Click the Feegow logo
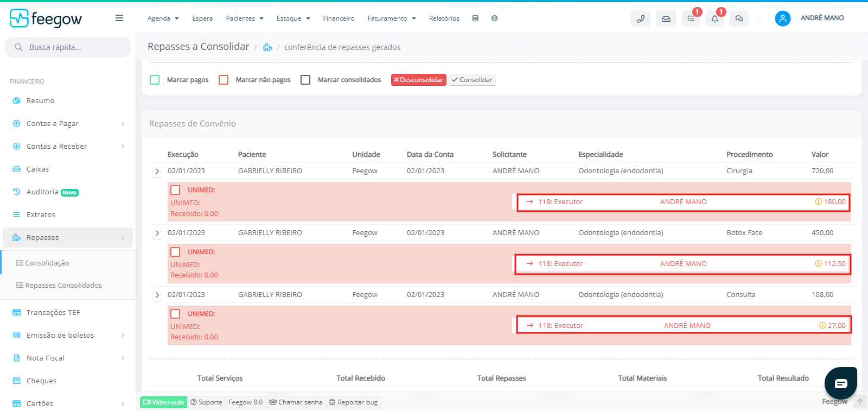The image size is (868, 411). tap(46, 18)
